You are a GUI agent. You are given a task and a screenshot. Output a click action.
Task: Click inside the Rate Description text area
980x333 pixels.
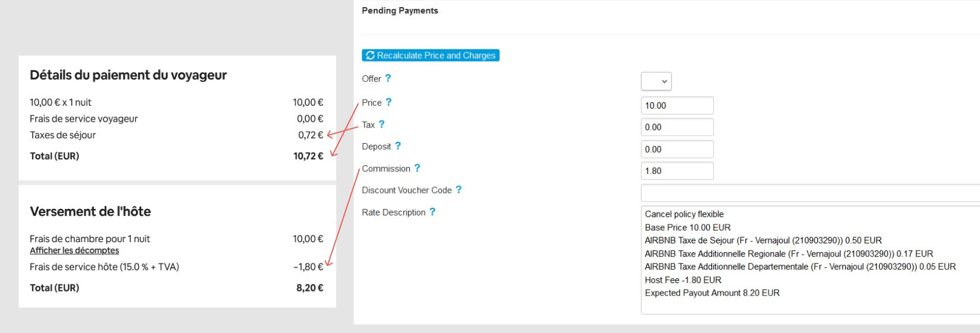coord(810,260)
